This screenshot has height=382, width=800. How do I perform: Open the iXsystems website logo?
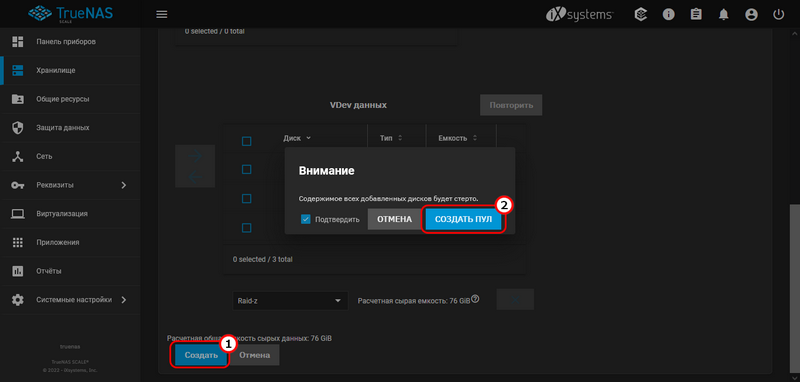pyautogui.click(x=580, y=14)
